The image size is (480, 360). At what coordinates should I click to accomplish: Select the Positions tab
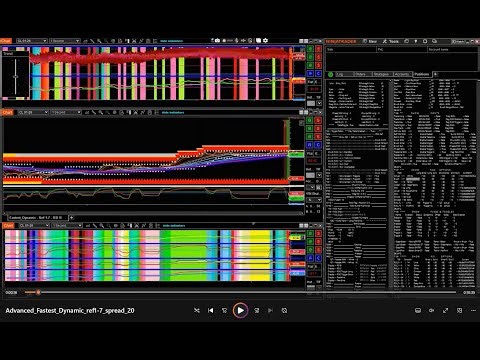[x=422, y=74]
